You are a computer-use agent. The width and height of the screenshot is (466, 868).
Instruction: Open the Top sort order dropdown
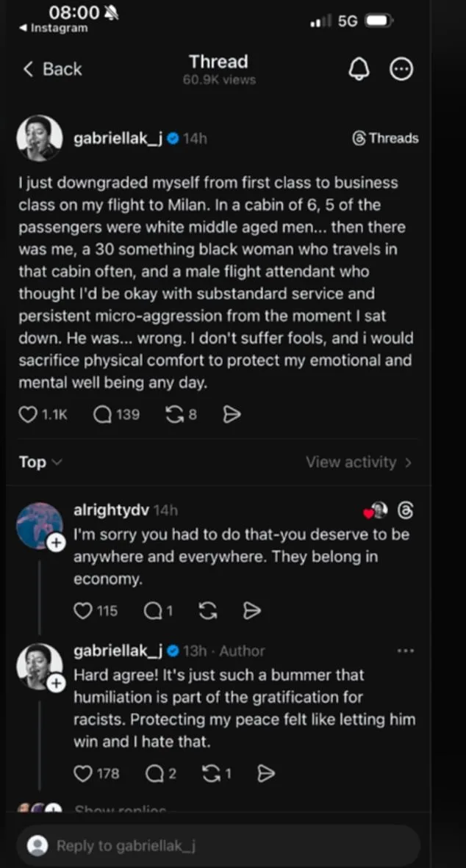(x=40, y=462)
